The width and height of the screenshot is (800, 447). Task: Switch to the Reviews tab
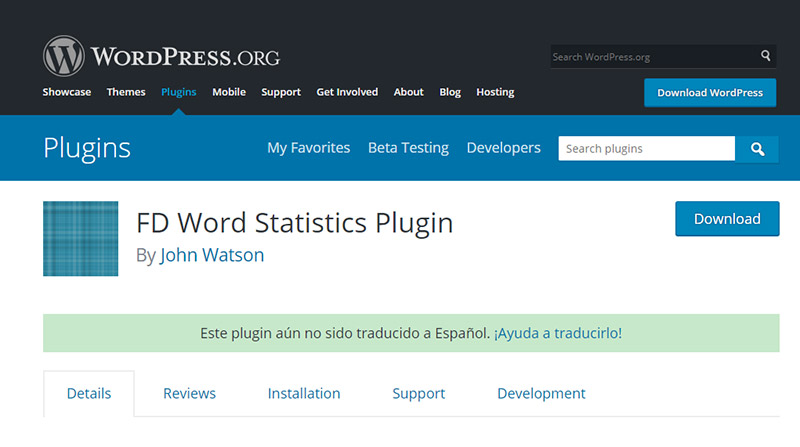189,393
